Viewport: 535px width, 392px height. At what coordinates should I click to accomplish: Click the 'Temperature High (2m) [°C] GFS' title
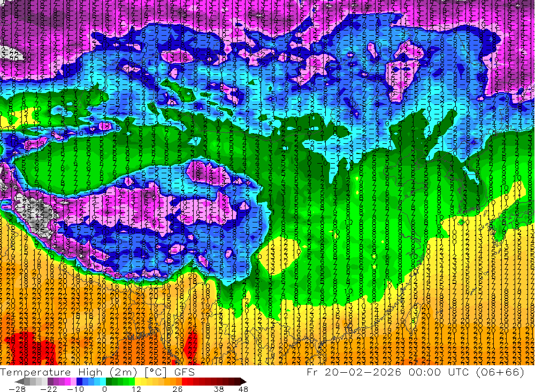(97, 372)
